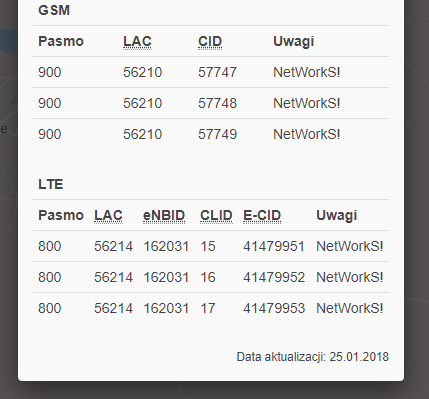Select E-CID value 41479953

274,308
